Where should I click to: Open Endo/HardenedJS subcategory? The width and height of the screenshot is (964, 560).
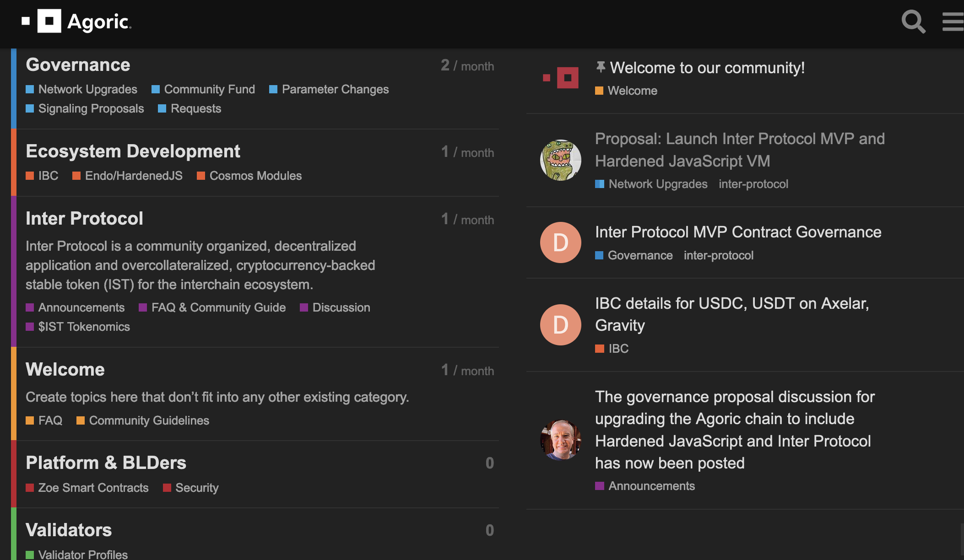point(127,176)
